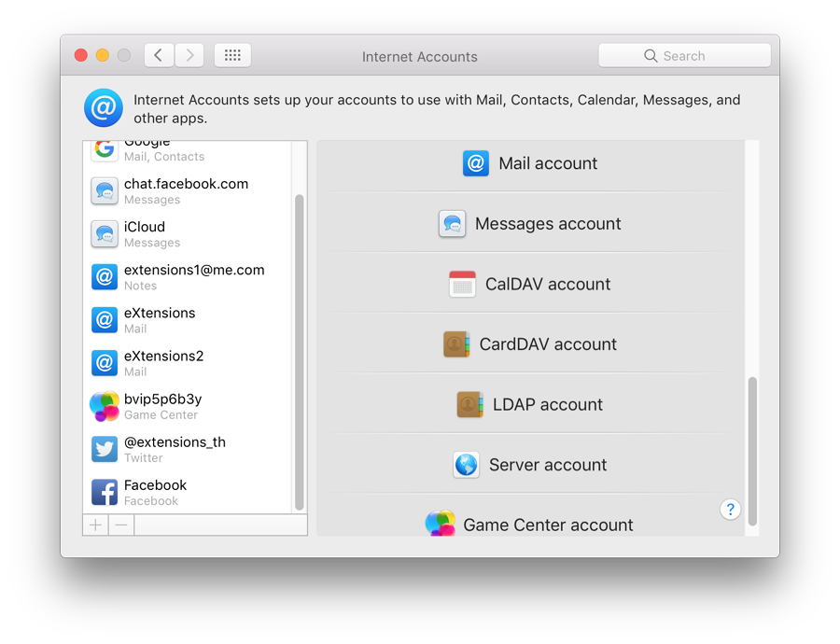This screenshot has height=644, width=840.
Task: Click the LDAP address book icon
Action: coord(469,404)
